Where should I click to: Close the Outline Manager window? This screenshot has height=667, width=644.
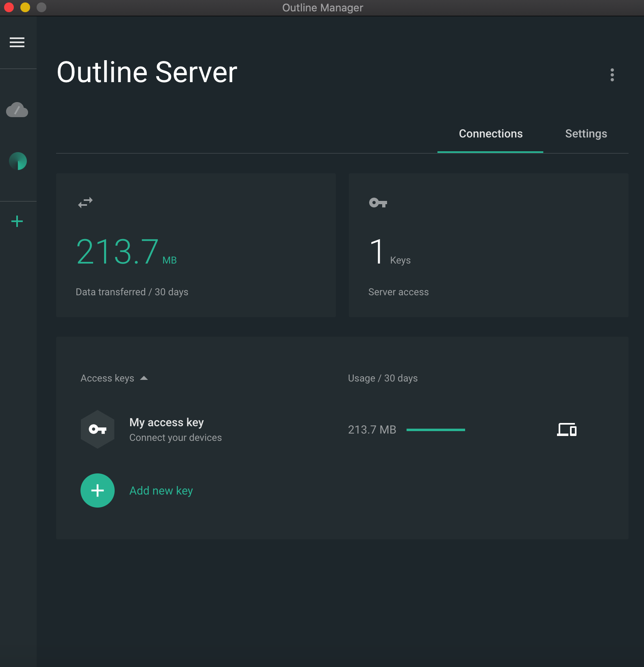point(9,7)
